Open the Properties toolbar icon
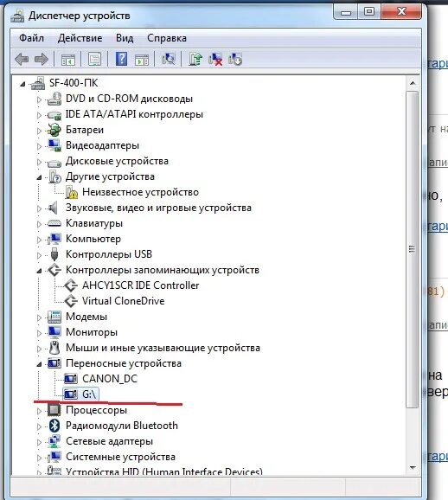Image resolution: width=448 pixels, height=500 pixels. [x=94, y=59]
